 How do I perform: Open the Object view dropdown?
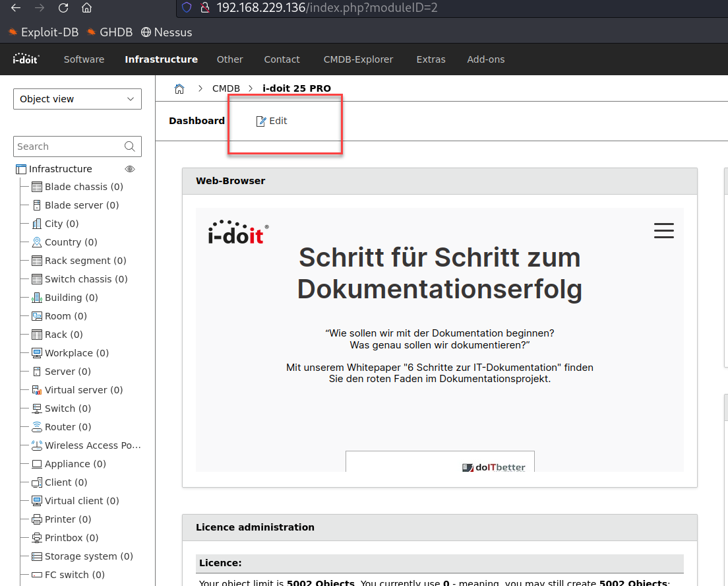78,99
